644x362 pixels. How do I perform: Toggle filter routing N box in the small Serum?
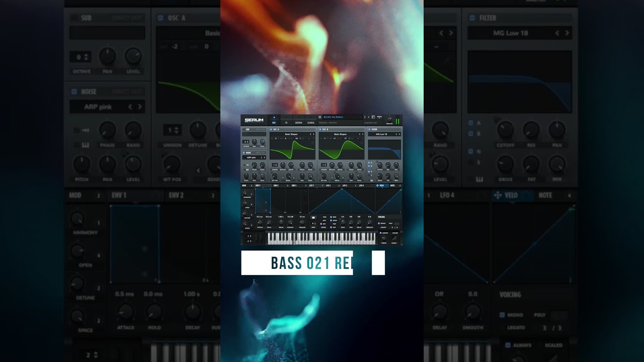tap(369, 171)
